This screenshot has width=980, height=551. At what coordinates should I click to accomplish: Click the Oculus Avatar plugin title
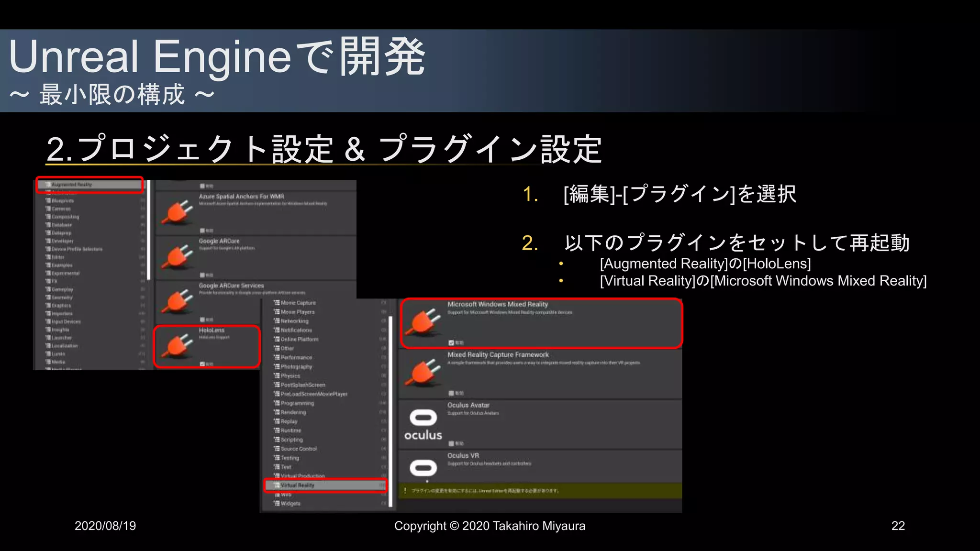click(468, 405)
